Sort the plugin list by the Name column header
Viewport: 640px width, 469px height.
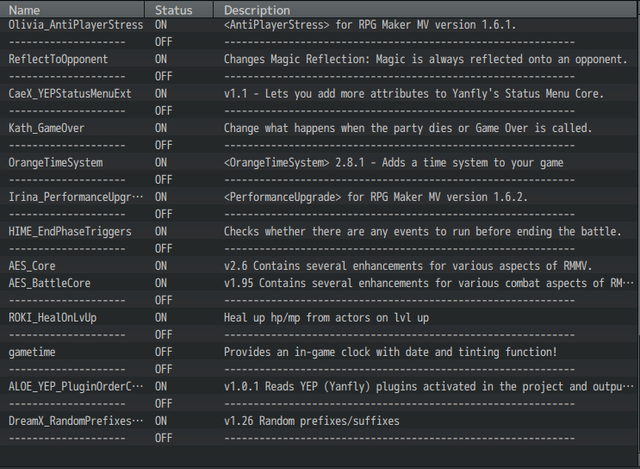[72, 10]
